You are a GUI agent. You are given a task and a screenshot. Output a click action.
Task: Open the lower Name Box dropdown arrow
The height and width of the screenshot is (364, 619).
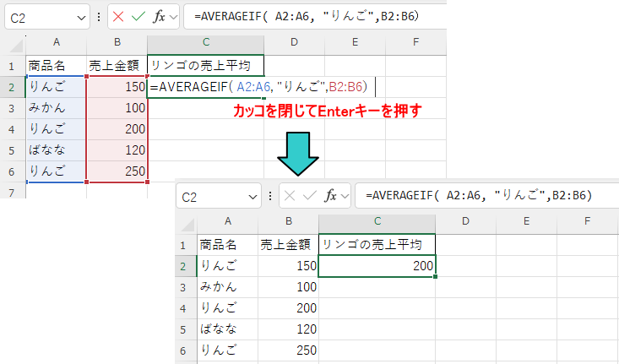tap(252, 197)
